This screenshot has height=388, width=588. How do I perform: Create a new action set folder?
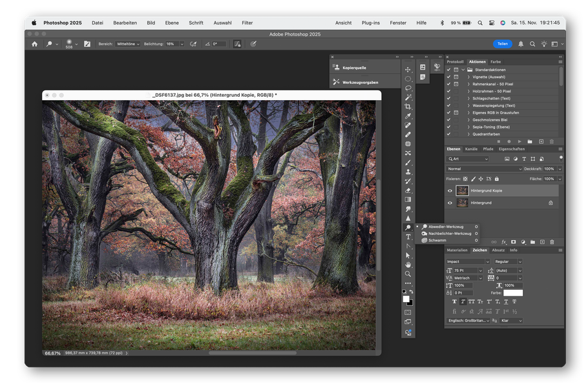click(530, 141)
